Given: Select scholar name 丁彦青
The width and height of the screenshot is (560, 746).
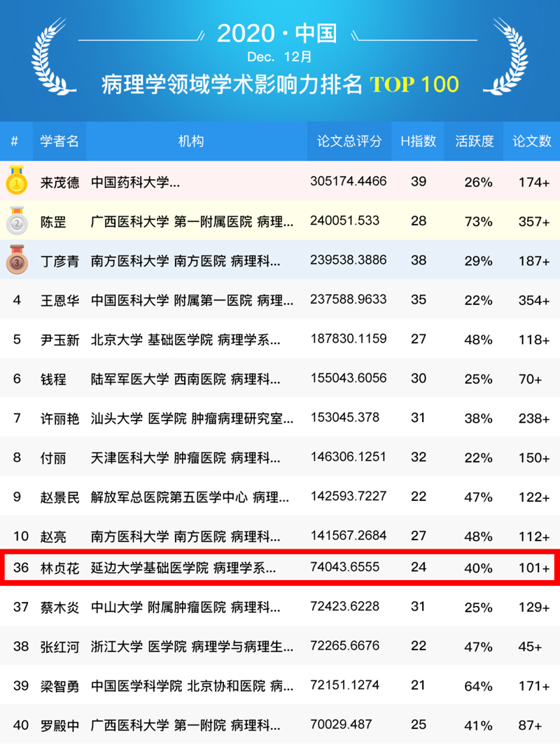Looking at the screenshot, I should coord(59,261).
